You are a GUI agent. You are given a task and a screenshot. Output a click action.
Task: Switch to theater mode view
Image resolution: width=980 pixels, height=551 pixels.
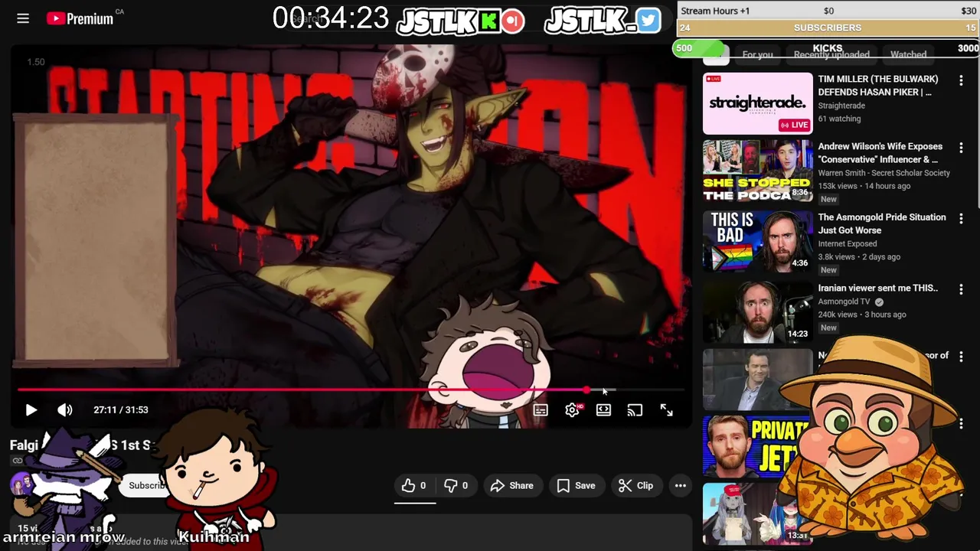[x=603, y=410]
